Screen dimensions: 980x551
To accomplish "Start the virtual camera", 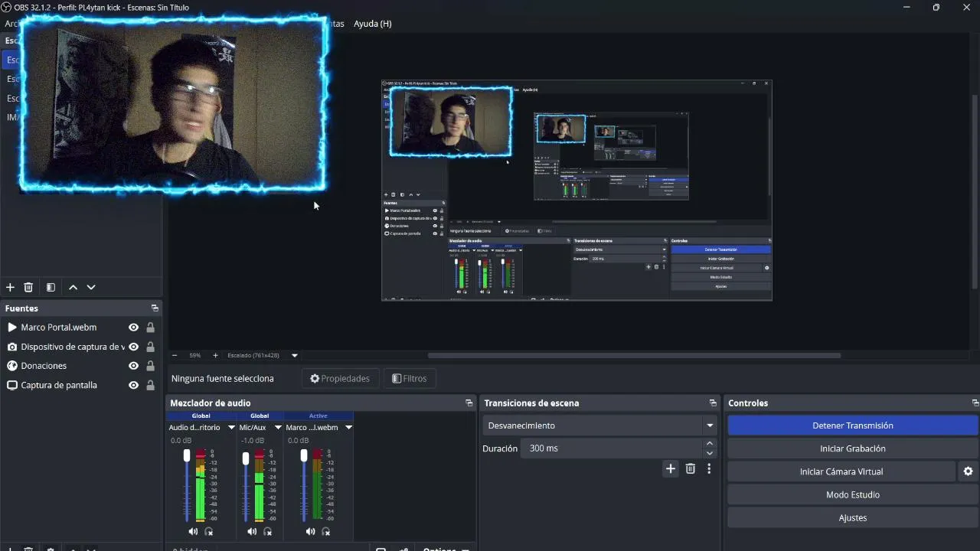I will 841,471.
